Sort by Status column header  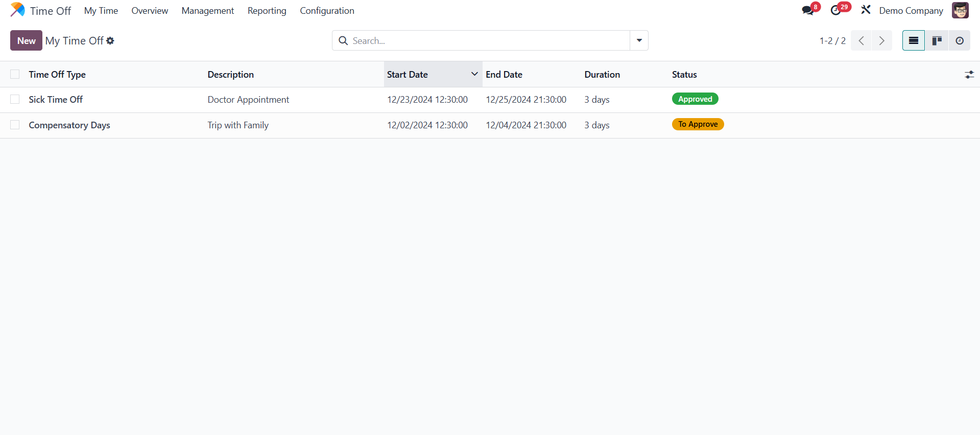point(684,75)
